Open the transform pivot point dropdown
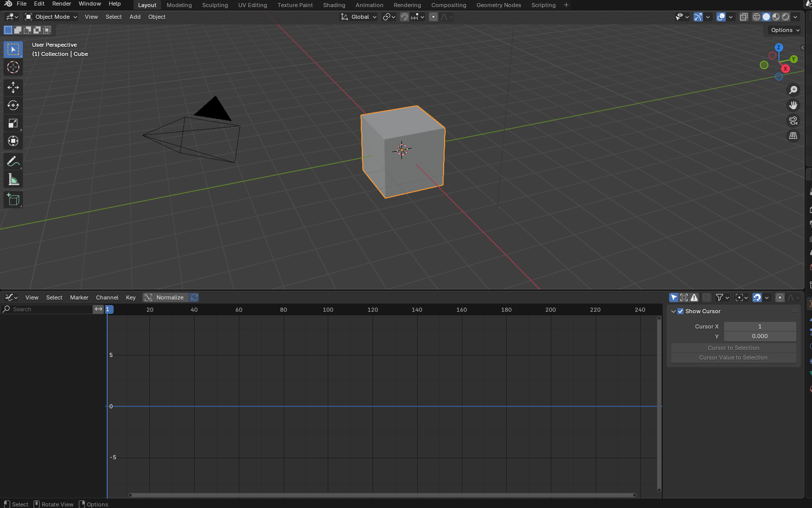This screenshot has height=508, width=812. point(389,17)
